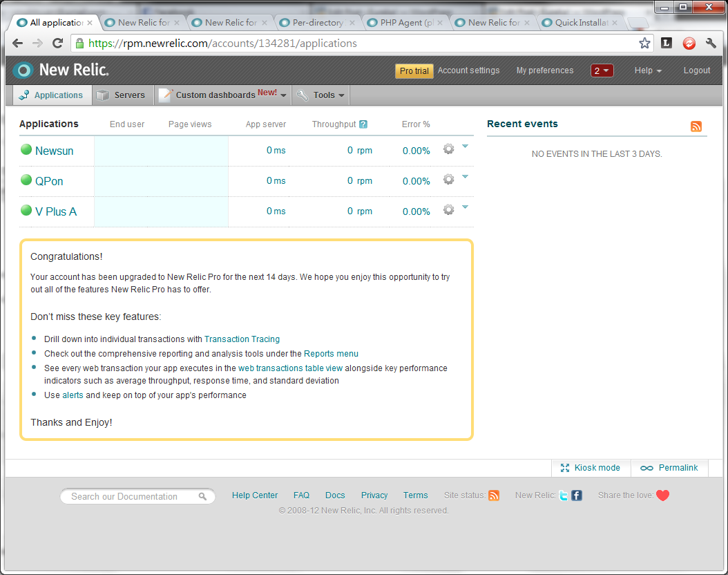Bookmark page with the star icon
728x575 pixels.
(644, 43)
